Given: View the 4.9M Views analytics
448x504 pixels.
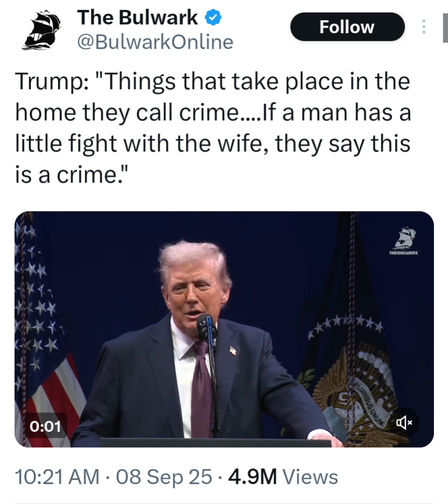Looking at the screenshot, I should [283, 476].
